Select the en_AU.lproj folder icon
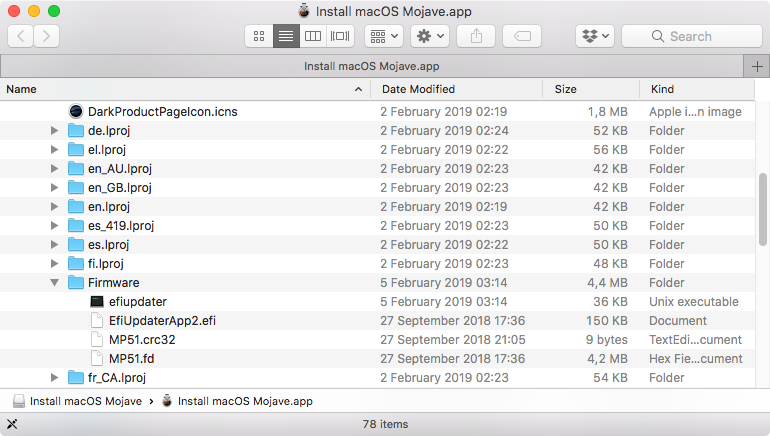This screenshot has height=436, width=770. 76,168
